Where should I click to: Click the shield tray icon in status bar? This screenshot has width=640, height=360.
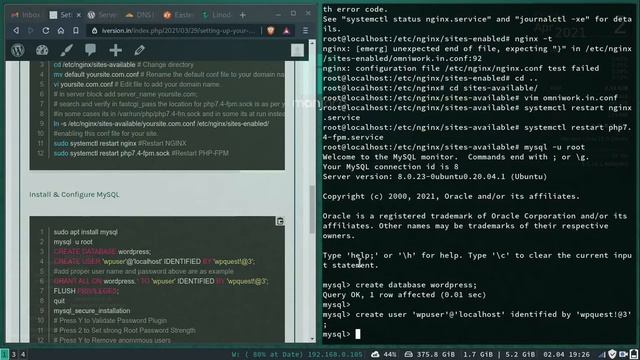(612, 354)
